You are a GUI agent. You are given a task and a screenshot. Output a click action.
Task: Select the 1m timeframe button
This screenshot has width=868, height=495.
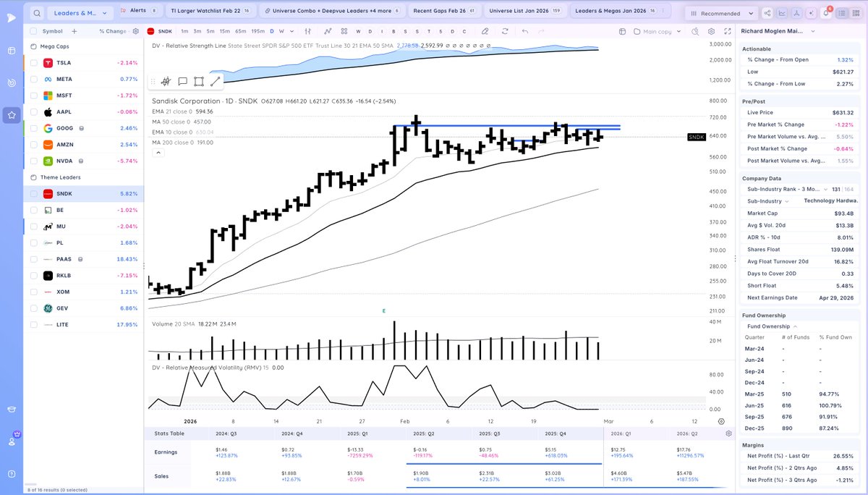pos(184,31)
